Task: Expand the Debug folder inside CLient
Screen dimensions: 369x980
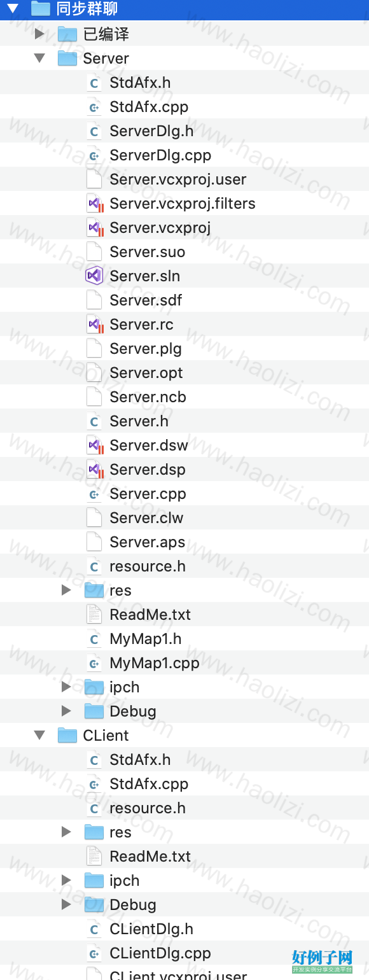Action: pos(66,905)
